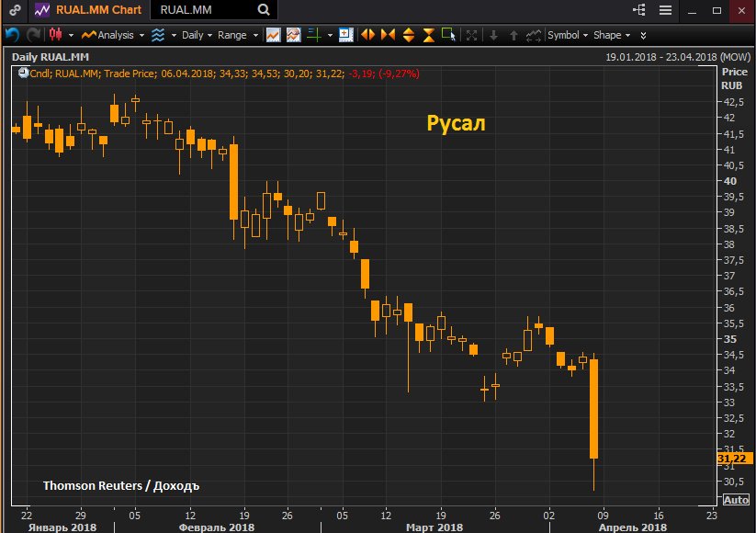Screen dimensions: 756x533
Task: Click the add panel plus icon
Action: point(345,35)
